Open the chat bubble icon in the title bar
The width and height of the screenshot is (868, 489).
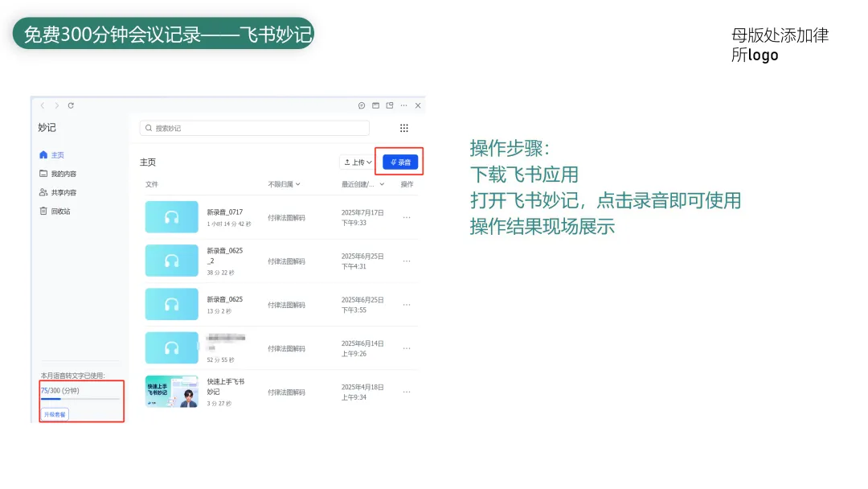[x=362, y=105]
